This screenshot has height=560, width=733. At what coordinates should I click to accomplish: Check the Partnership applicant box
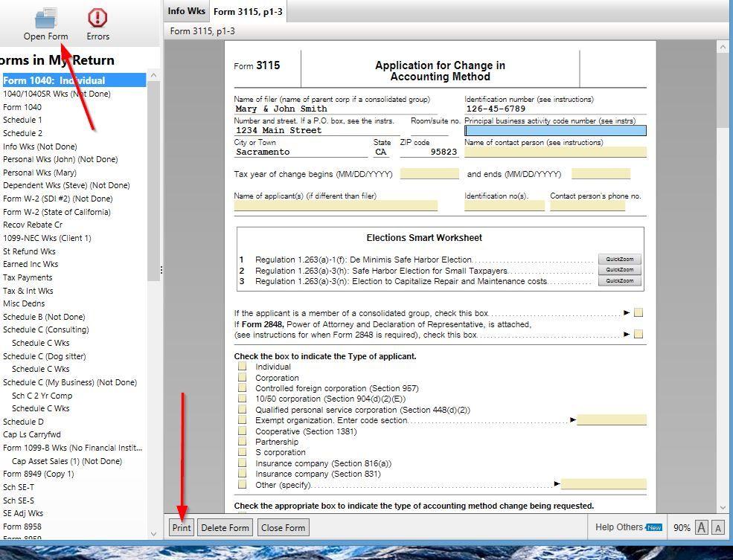pos(242,441)
